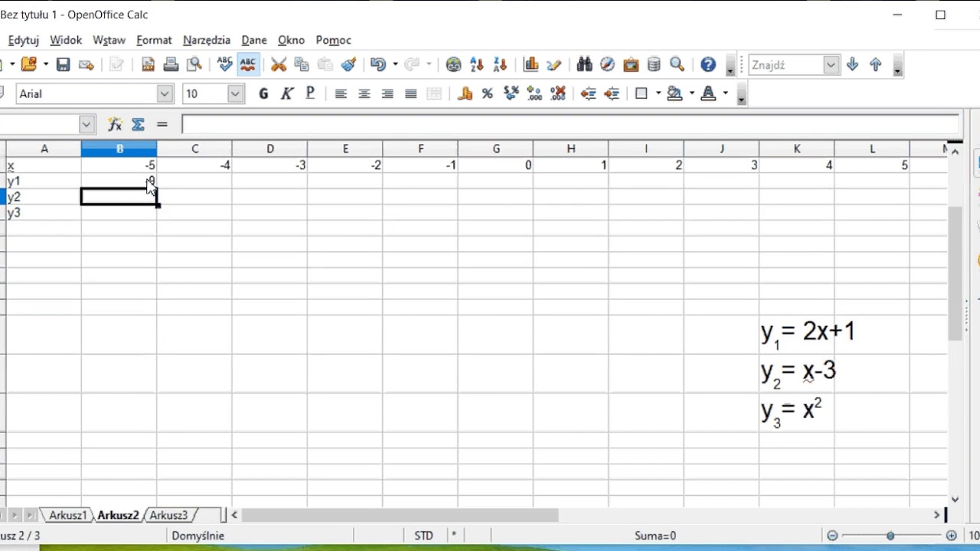Add decimal place icon
This screenshot has width=980, height=551.
[534, 94]
